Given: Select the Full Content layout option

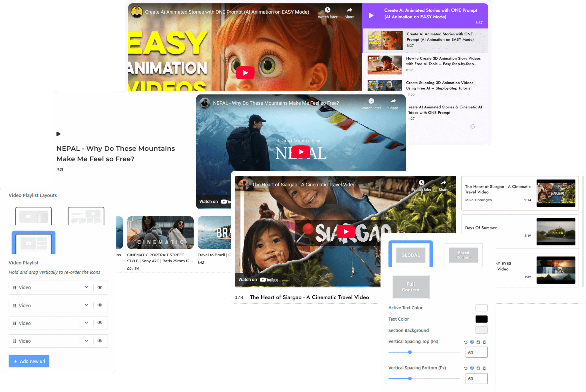Looking at the screenshot, I should [410, 287].
